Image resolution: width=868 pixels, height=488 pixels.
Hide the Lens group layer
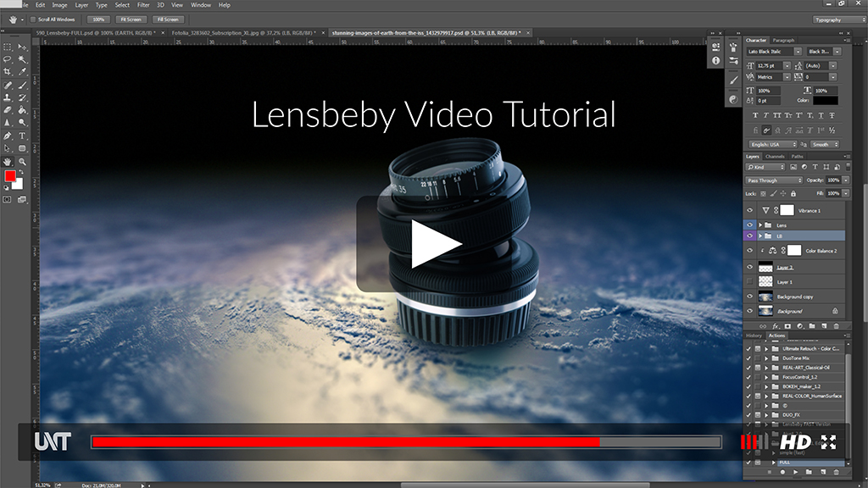[x=750, y=225]
